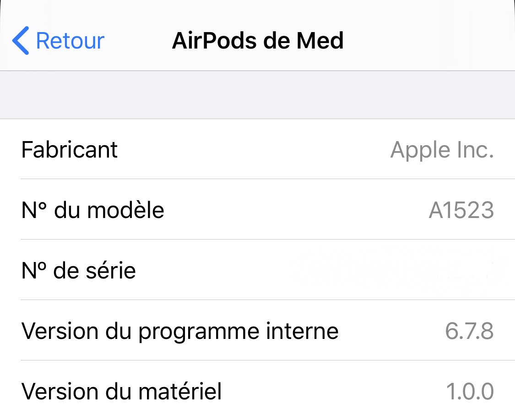Tap the Version du matériel label text
This screenshot has height=420, width=515.
pos(120,392)
